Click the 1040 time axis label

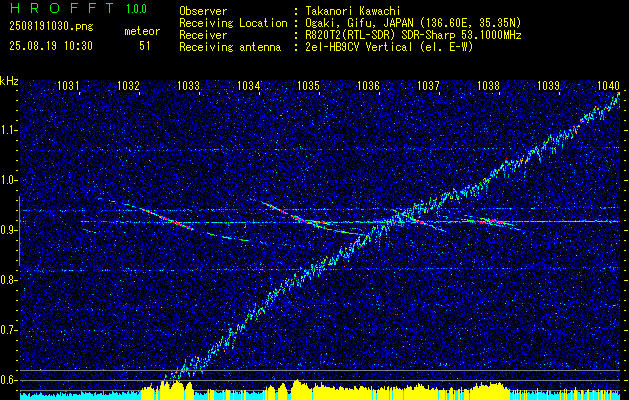[x=609, y=85]
